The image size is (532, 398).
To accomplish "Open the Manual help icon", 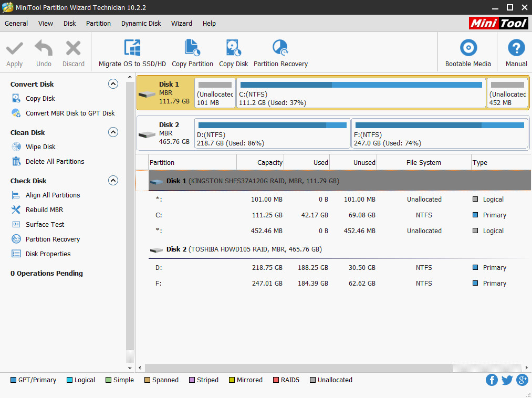I will (x=516, y=48).
